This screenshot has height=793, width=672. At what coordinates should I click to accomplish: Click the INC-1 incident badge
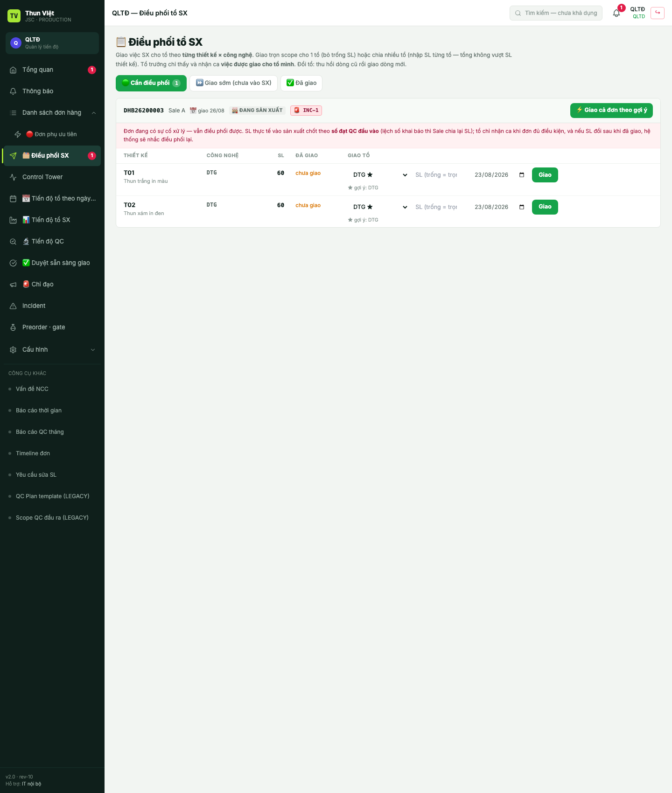(306, 111)
